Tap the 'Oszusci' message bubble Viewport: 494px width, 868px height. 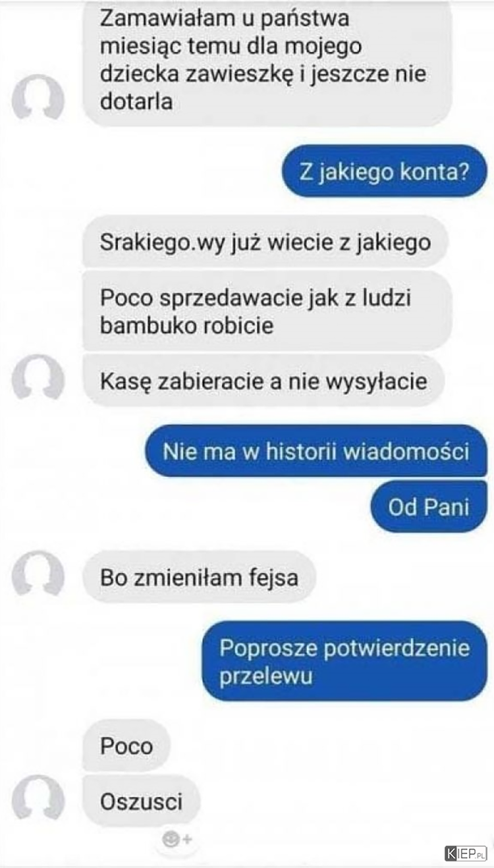141,801
